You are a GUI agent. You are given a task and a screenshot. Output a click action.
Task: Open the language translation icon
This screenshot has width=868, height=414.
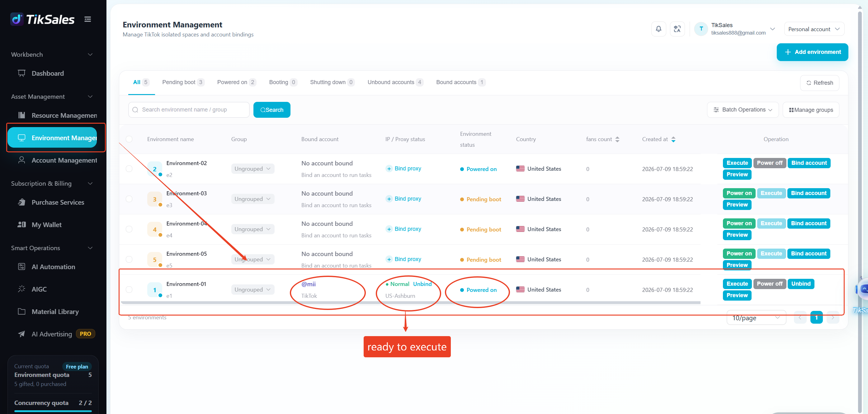677,29
